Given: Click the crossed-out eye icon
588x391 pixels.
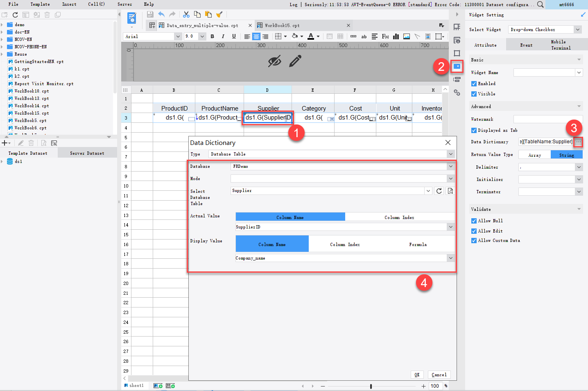Looking at the screenshot, I should [274, 61].
